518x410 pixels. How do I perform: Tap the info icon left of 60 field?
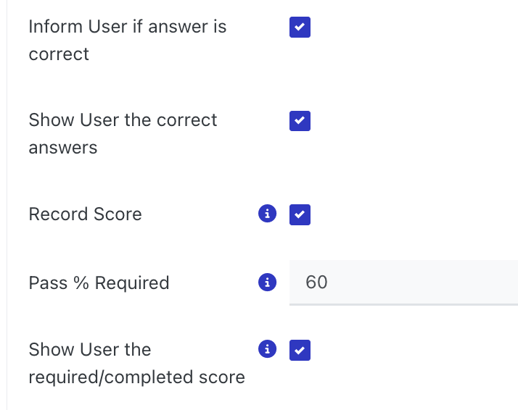tap(267, 282)
